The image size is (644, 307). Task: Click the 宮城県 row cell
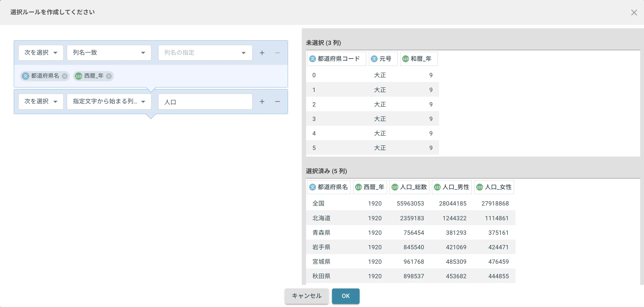[x=321, y=262]
